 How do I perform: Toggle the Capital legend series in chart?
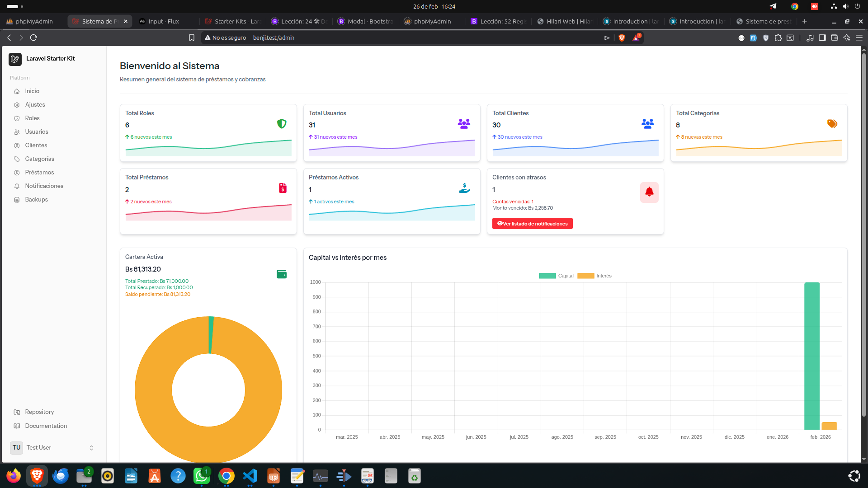(x=556, y=276)
